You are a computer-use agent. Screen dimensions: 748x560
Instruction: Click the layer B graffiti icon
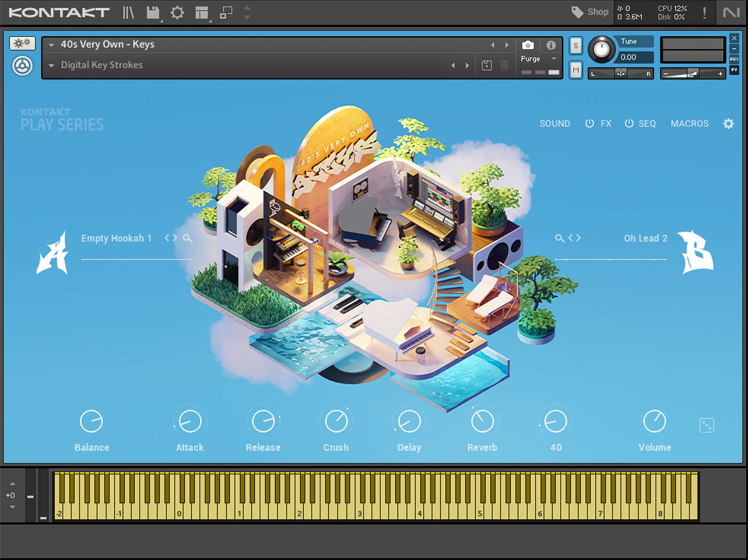pyautogui.click(x=696, y=252)
